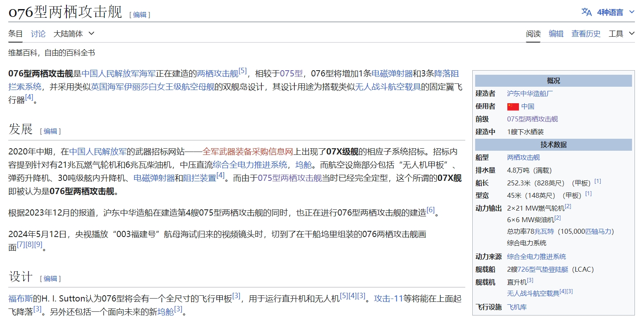Click citation [2] beside 2×21 MW燃气轮机

point(568,206)
